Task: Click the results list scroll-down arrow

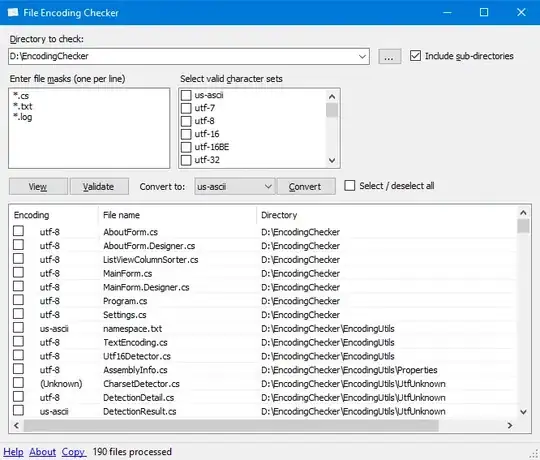Action: (x=523, y=412)
